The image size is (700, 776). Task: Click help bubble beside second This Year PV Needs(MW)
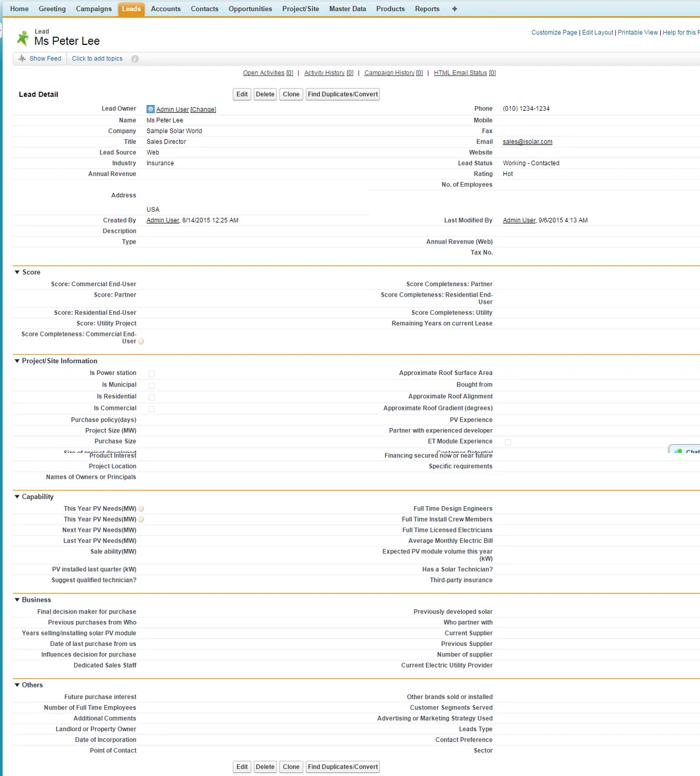pos(141,519)
